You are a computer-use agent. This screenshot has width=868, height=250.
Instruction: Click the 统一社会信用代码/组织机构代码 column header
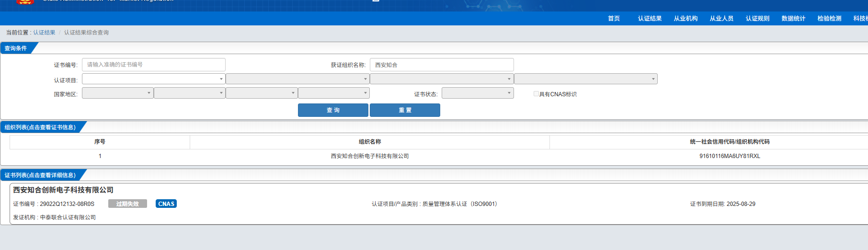click(x=730, y=142)
